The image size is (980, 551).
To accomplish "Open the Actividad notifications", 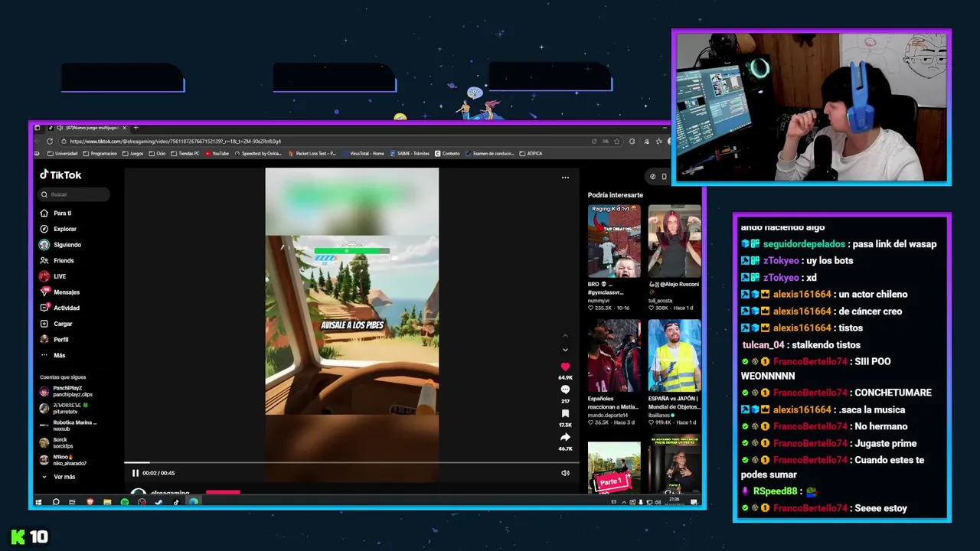I will [x=60, y=308].
